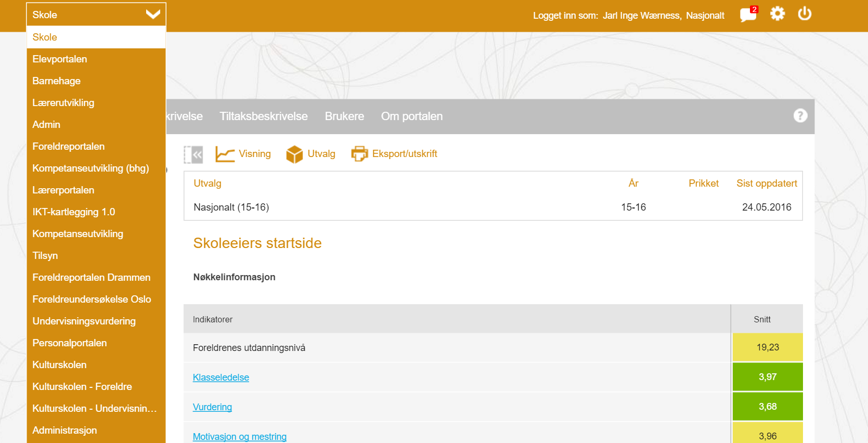Click the green 3,97 value cell

pyautogui.click(x=768, y=377)
